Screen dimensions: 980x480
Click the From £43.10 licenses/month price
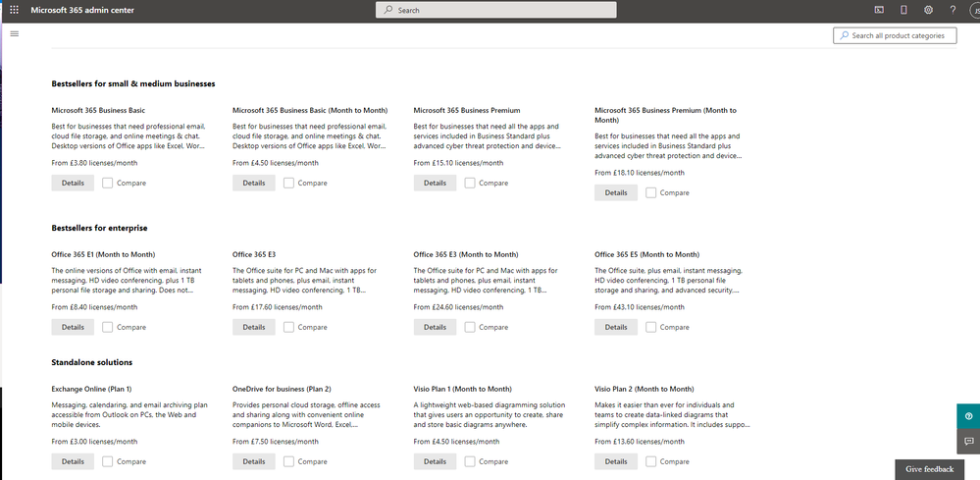coord(640,307)
